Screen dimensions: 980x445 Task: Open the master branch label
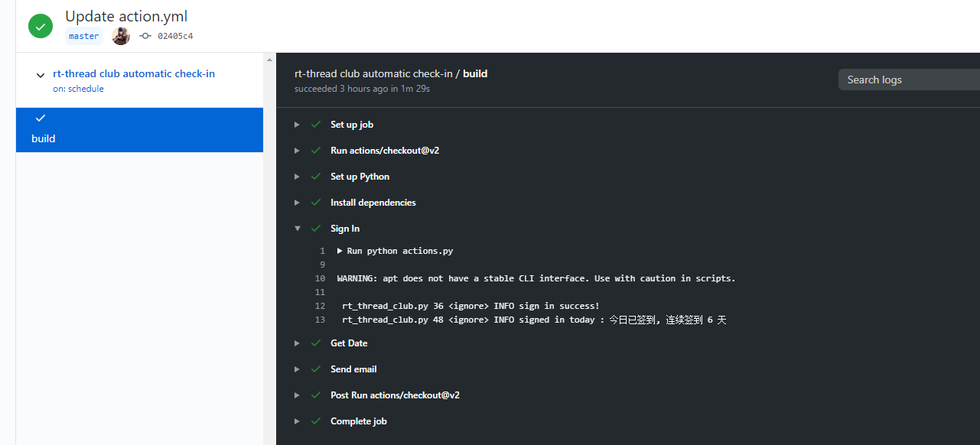(83, 36)
